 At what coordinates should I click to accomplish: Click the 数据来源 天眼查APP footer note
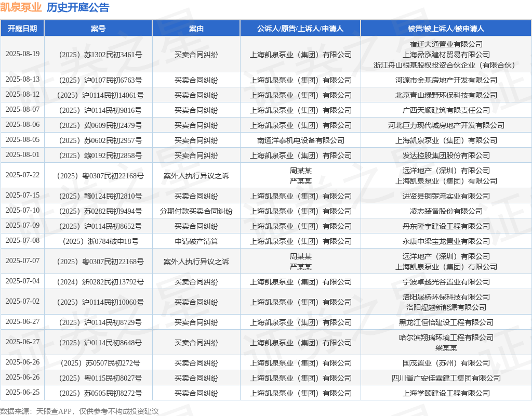tap(79, 411)
